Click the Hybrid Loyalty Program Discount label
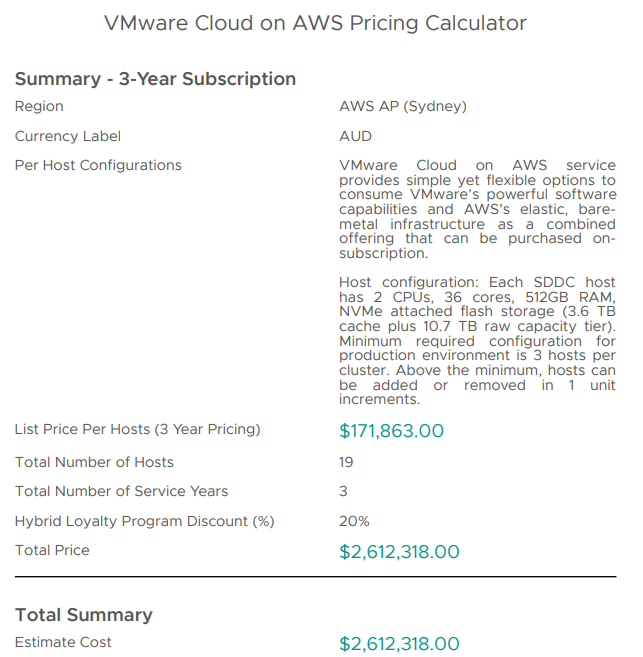This screenshot has height=657, width=643. click(144, 521)
